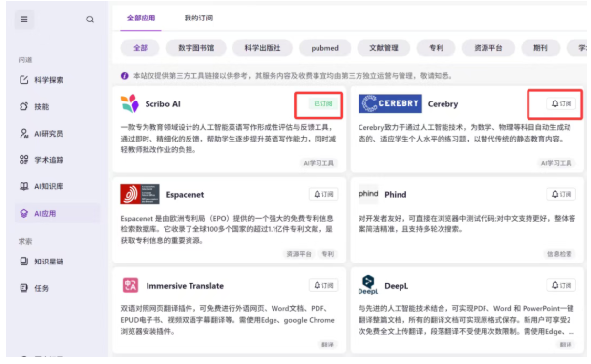
Task: Select AI应用 in the sidebar
Action: tap(58, 213)
